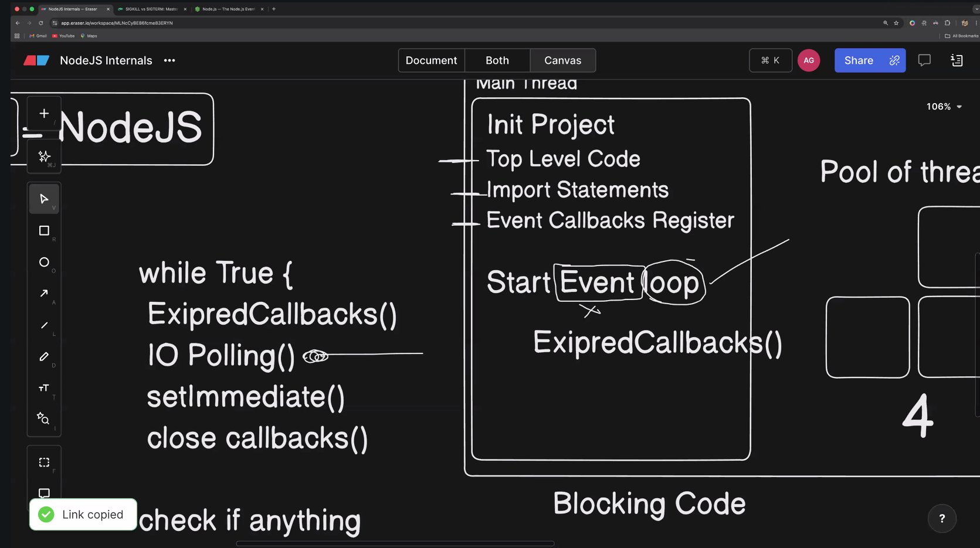The width and height of the screenshot is (980, 548).
Task: Close the SIGKILL vs SIGTERM tab
Action: tap(185, 9)
